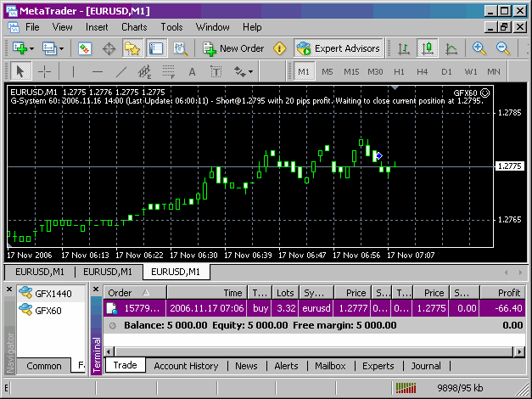Toggle the Expert Advisors button
The image size is (532, 399).
(338, 48)
